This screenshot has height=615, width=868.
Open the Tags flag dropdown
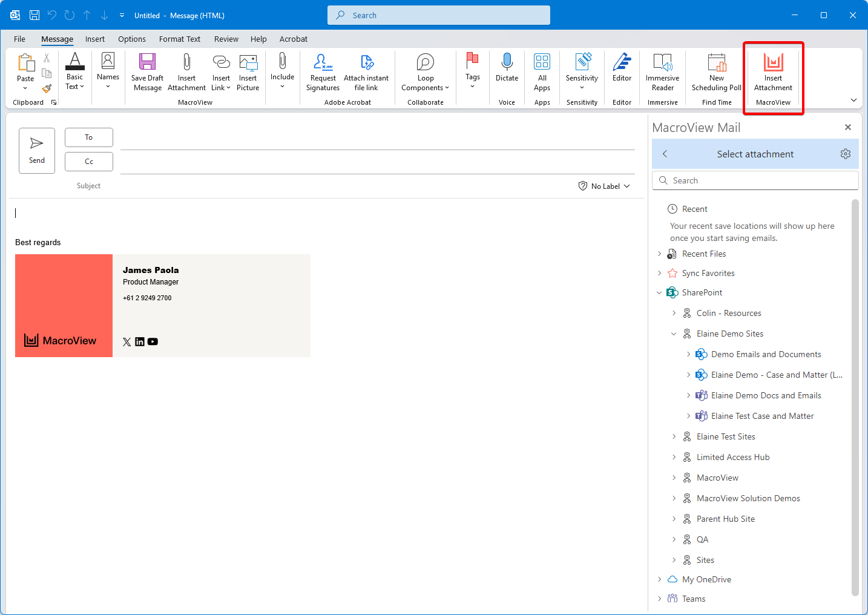click(x=473, y=71)
